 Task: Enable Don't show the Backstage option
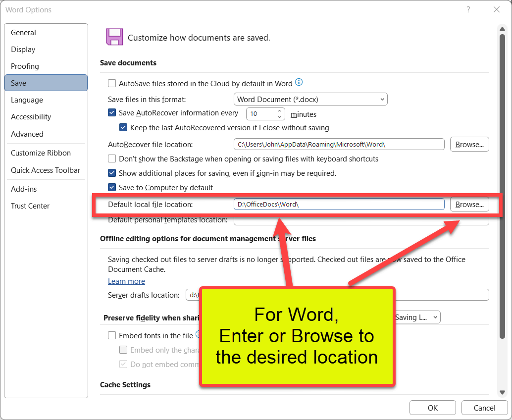pos(112,159)
